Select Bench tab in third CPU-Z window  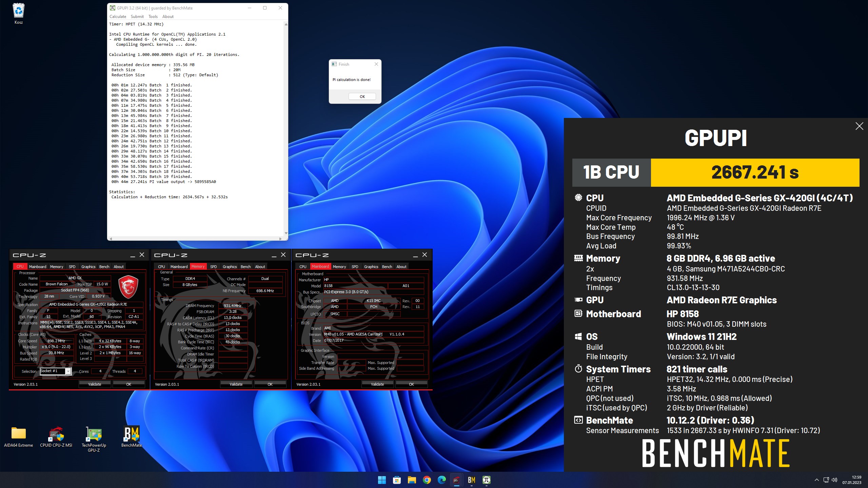point(387,267)
